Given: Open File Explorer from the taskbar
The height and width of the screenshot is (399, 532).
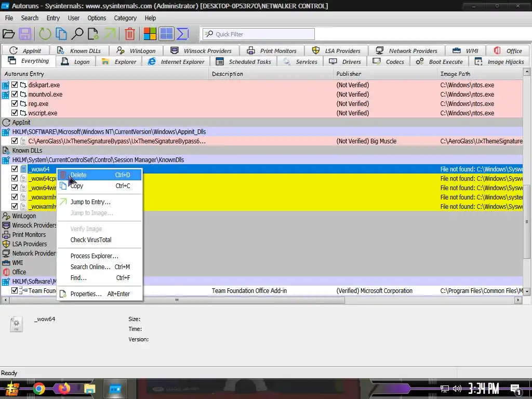Looking at the screenshot, I should coord(89,389).
